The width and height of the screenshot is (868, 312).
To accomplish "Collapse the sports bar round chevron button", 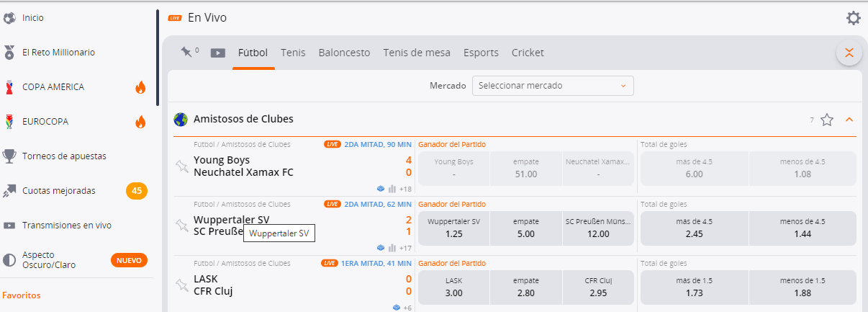I will coord(849,53).
